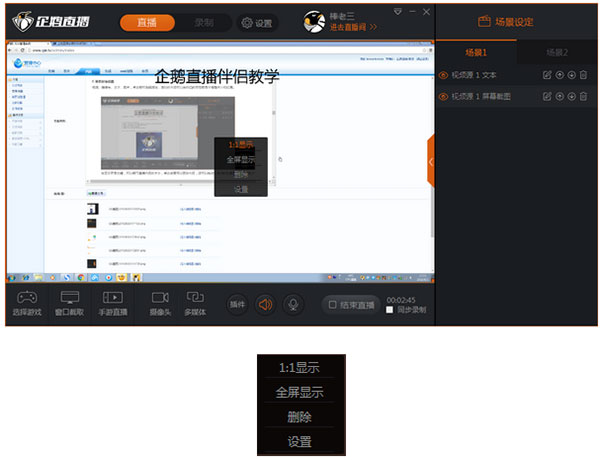Select the 直播 mode tab
Viewport: 600px width, 460px height.
click(147, 23)
